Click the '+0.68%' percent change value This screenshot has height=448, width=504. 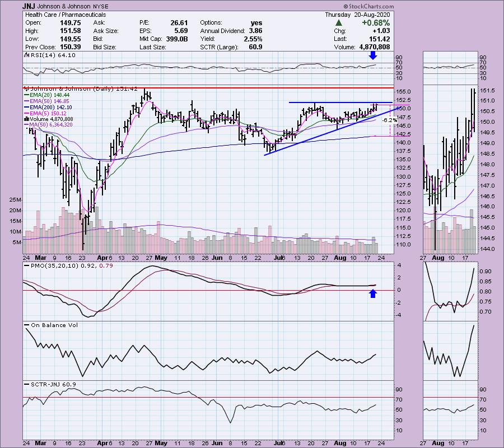pos(376,23)
